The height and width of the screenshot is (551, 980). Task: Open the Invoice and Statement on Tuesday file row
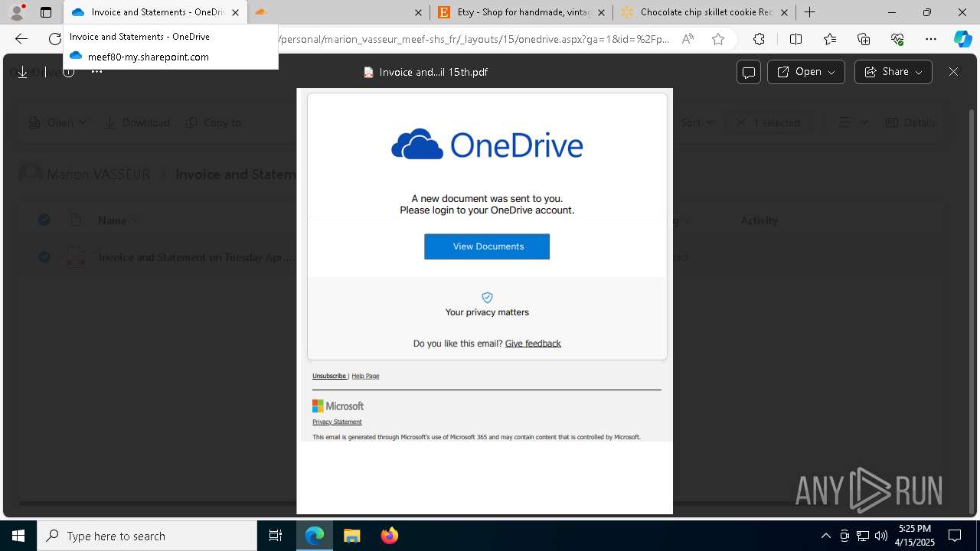click(x=195, y=257)
